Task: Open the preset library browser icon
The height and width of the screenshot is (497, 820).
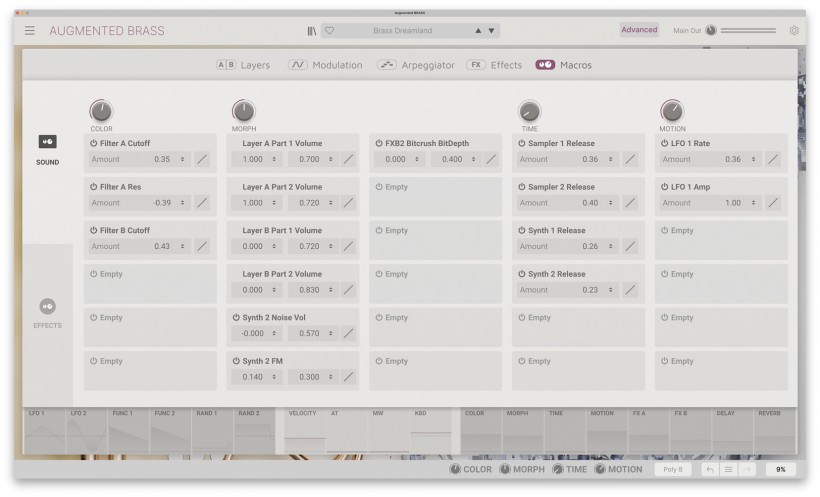Action: (312, 31)
